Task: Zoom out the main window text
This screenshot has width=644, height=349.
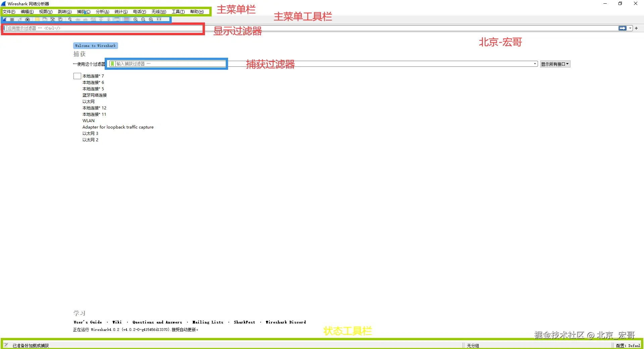Action: click(143, 19)
